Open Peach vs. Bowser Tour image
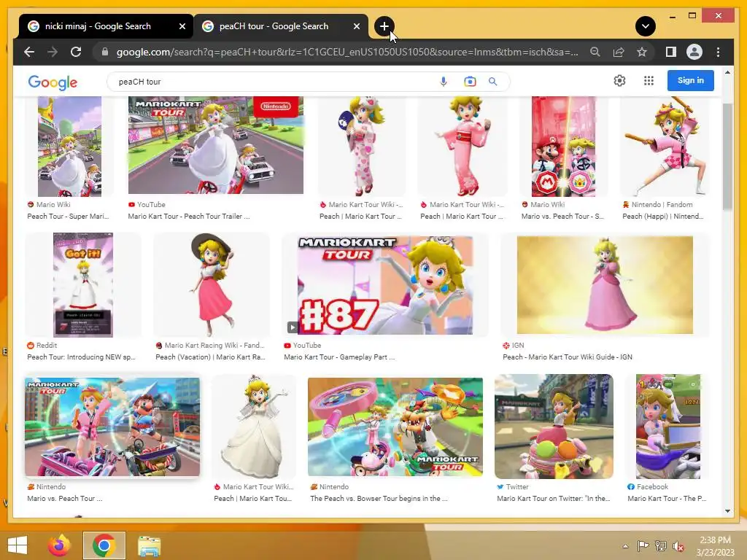Screen dimensions: 747x560 click(x=395, y=427)
